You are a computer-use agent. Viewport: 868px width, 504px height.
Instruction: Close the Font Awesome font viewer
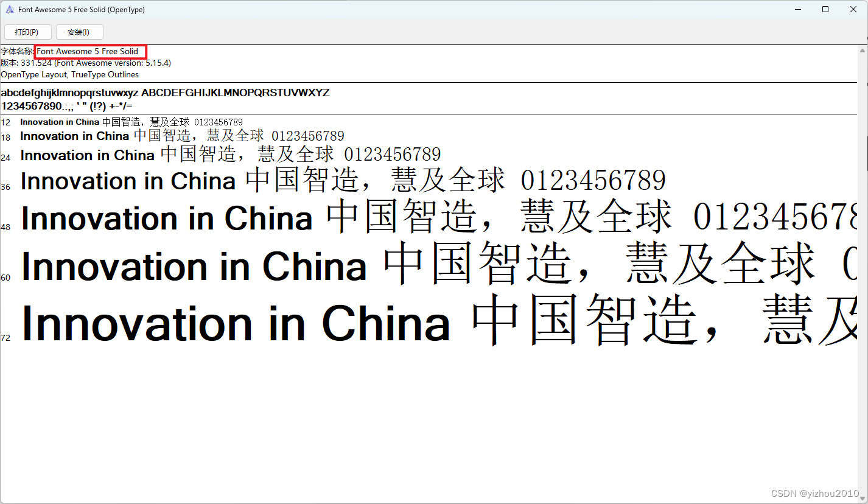(853, 9)
